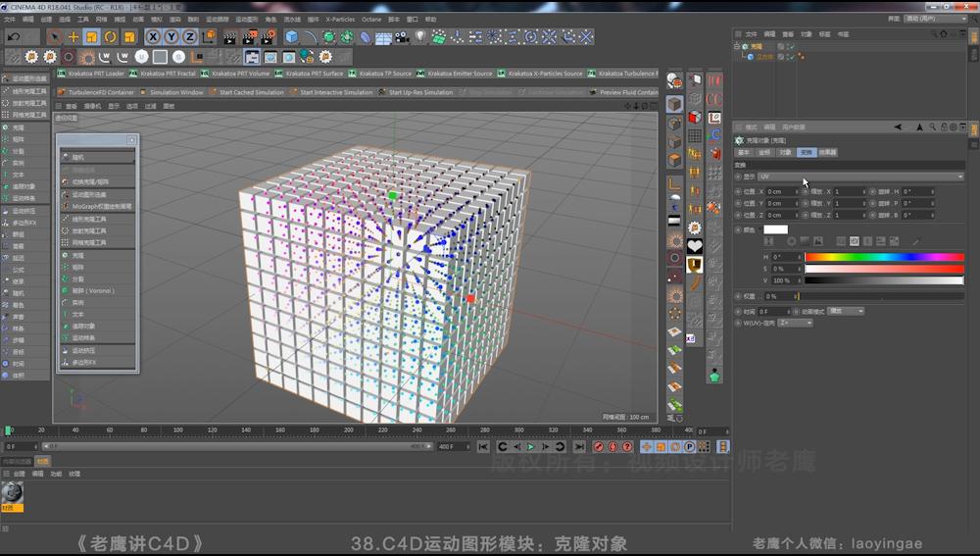Click the 位置 . X value stepper arrows

797,191
